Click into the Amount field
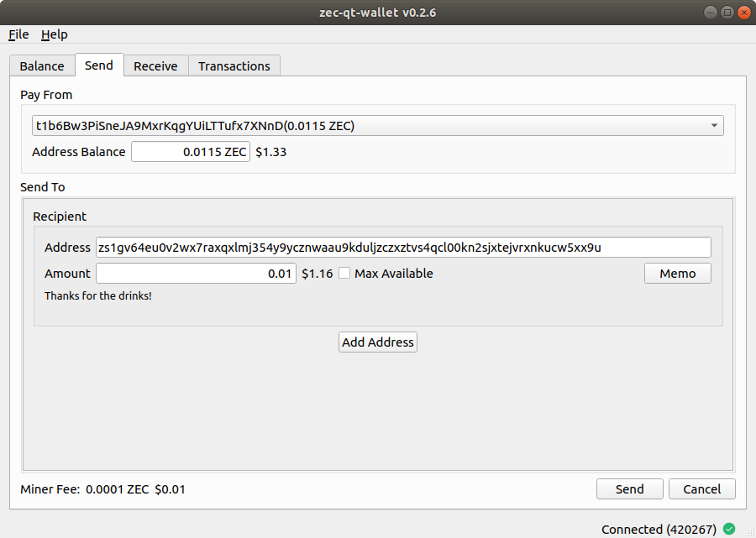Screen dimensions: 756x538 196,274
